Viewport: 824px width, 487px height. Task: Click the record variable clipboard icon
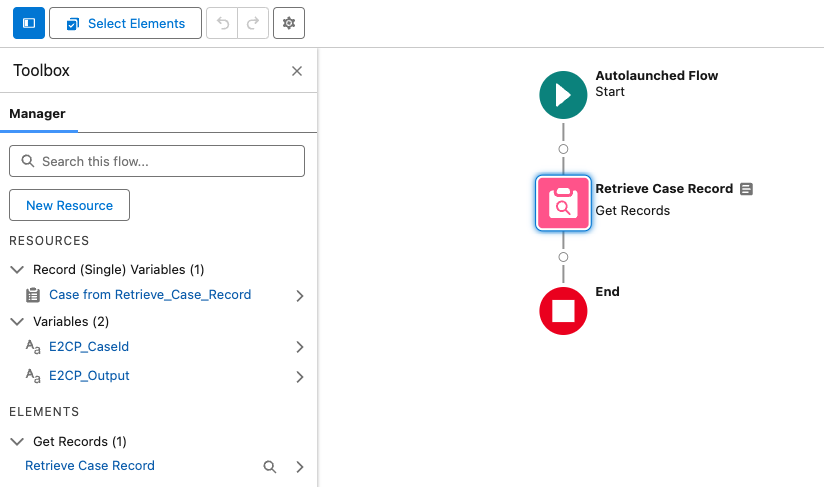coord(33,295)
